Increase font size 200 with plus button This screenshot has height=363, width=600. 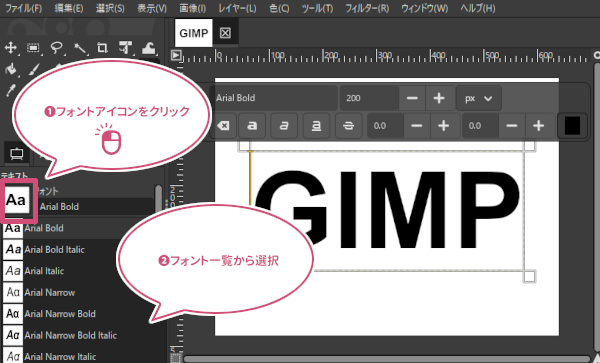click(x=439, y=98)
